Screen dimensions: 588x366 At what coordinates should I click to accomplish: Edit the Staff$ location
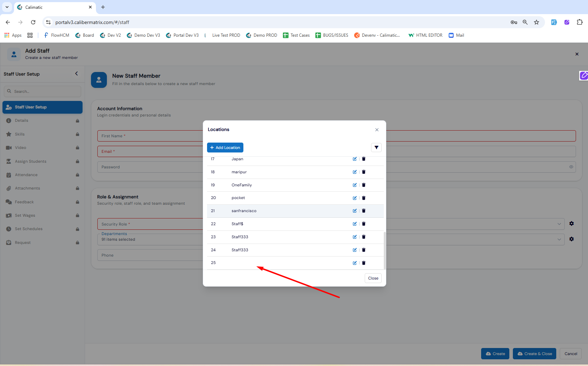(x=354, y=224)
